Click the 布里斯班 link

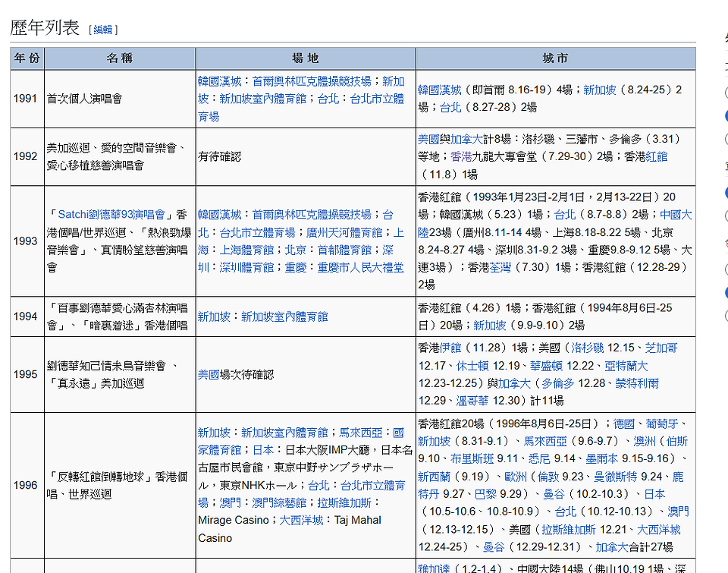point(472,458)
